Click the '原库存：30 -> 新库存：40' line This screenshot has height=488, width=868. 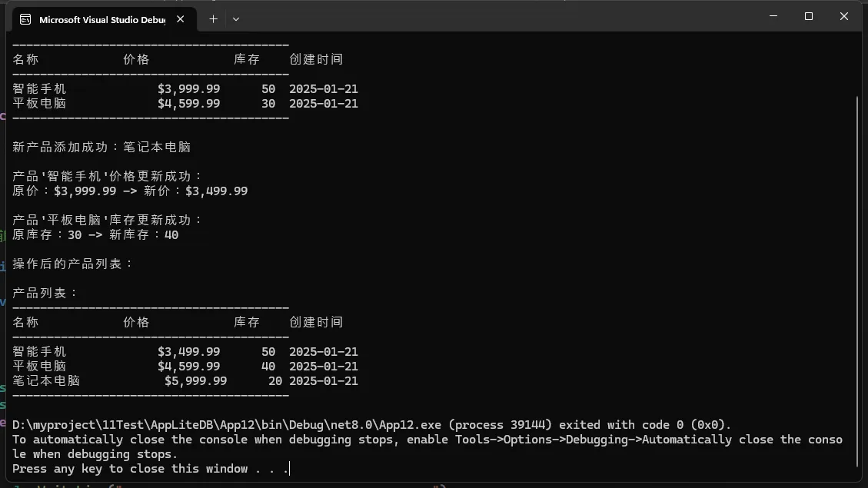coord(95,235)
